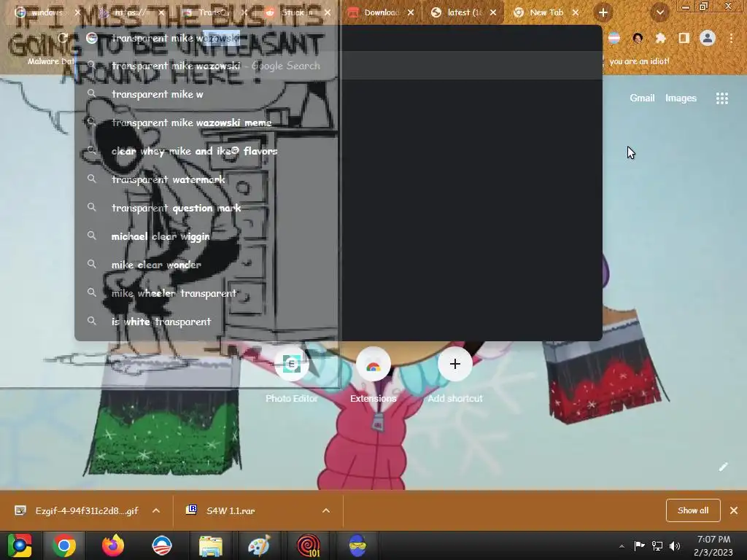The width and height of the screenshot is (747, 560).
Task: Expand the S4W 1.1.rar download options
Action: [x=326, y=510]
